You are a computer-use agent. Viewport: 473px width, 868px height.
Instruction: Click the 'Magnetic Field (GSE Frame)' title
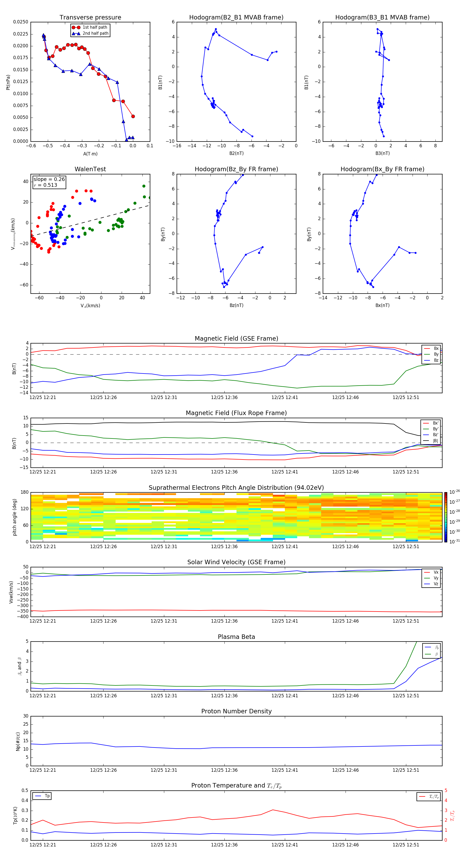tap(236, 339)
